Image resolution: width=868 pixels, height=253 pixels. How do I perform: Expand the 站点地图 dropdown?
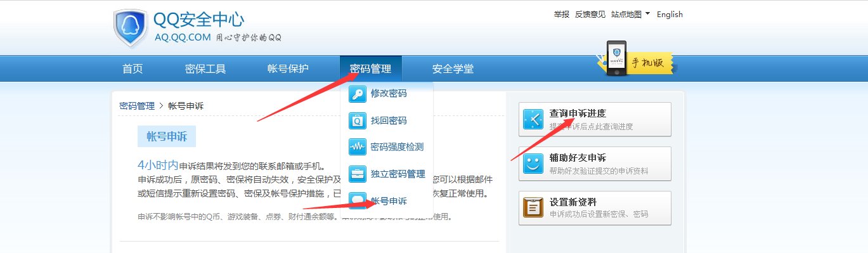point(630,14)
